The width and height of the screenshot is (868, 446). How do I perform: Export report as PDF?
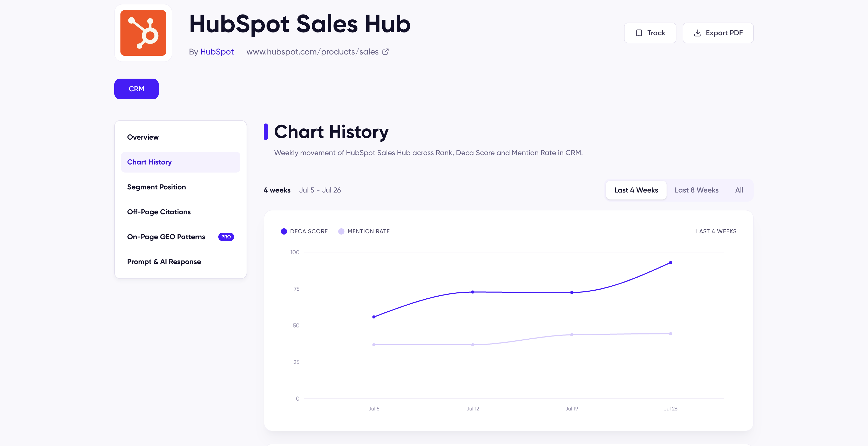tap(718, 33)
